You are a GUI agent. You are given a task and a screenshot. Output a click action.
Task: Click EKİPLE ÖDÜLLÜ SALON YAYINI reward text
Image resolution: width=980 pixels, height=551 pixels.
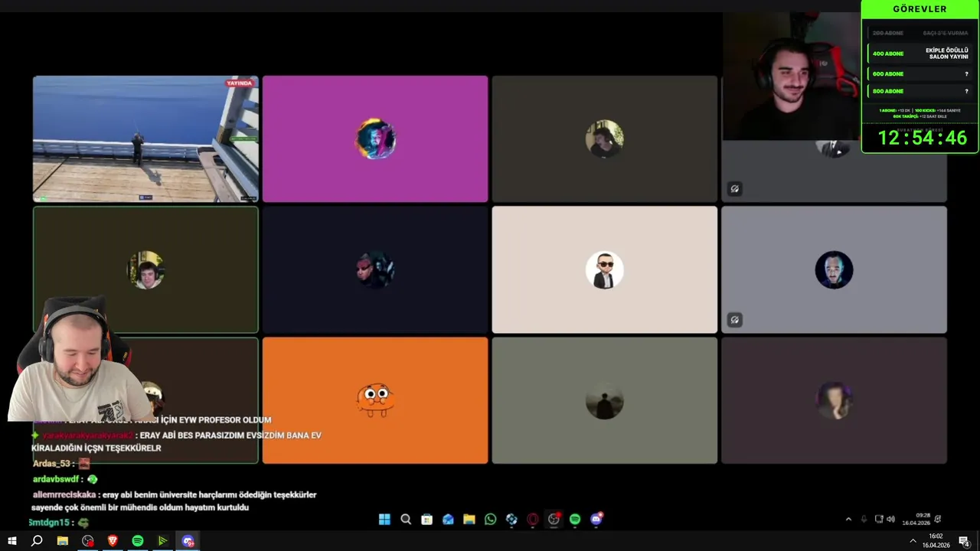[x=947, y=54]
